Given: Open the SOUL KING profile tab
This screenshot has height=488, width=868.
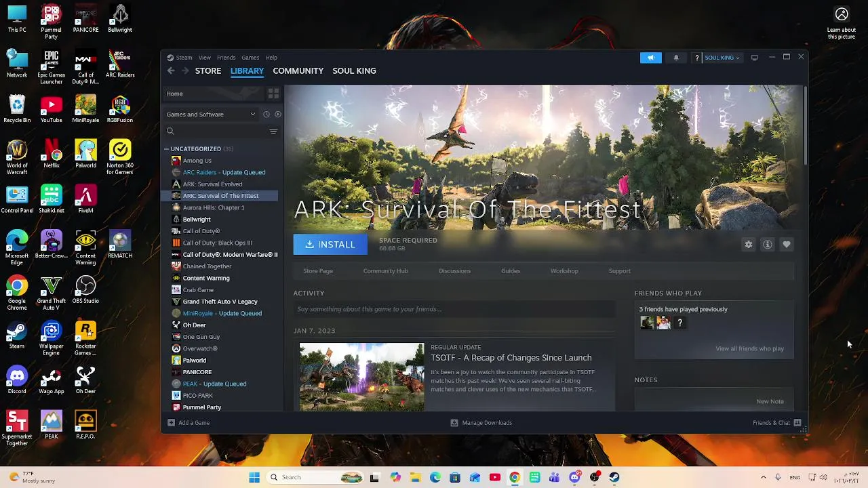Looking at the screenshot, I should tap(354, 70).
